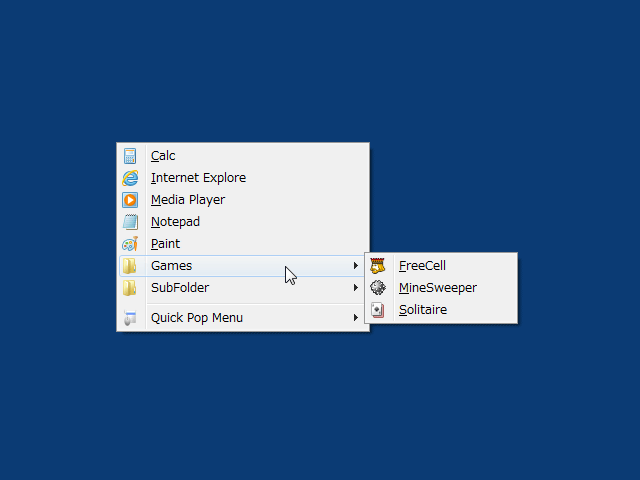
Task: Select the Games submenu label
Action: point(171,266)
